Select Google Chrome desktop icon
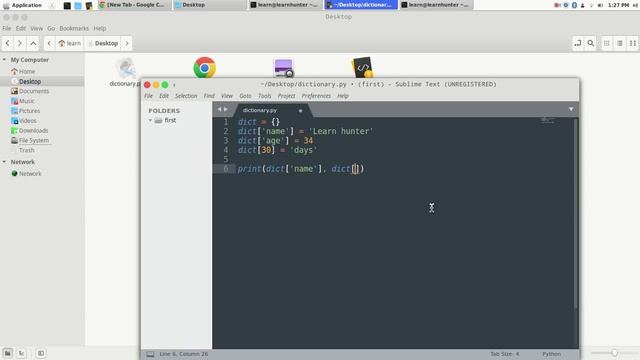This screenshot has height=360, width=640. [x=204, y=67]
